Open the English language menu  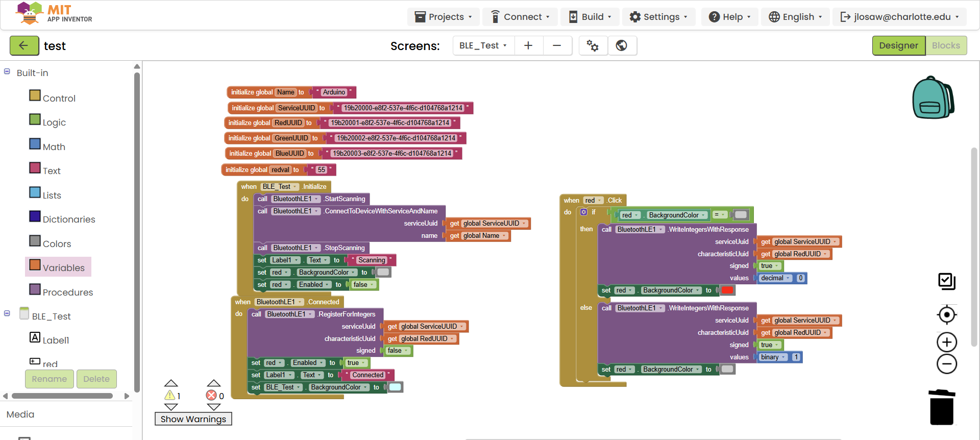[x=795, y=17]
